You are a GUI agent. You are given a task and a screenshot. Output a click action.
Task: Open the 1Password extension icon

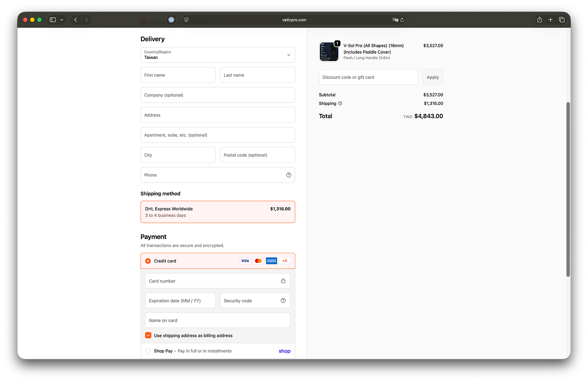(x=171, y=20)
